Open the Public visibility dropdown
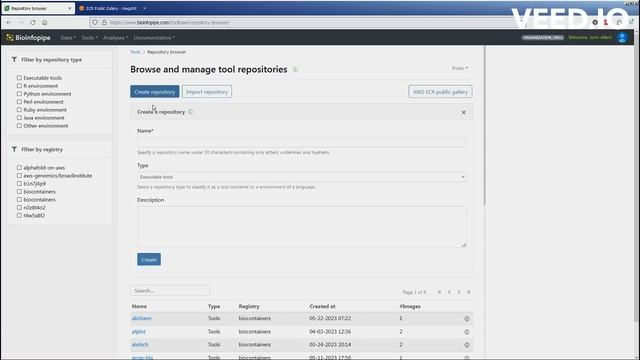 point(460,68)
